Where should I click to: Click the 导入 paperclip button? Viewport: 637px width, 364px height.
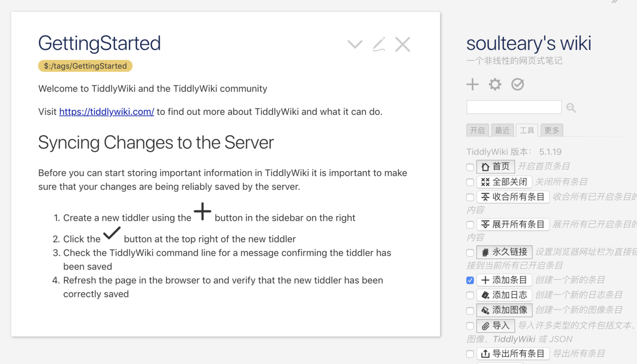coord(496,326)
